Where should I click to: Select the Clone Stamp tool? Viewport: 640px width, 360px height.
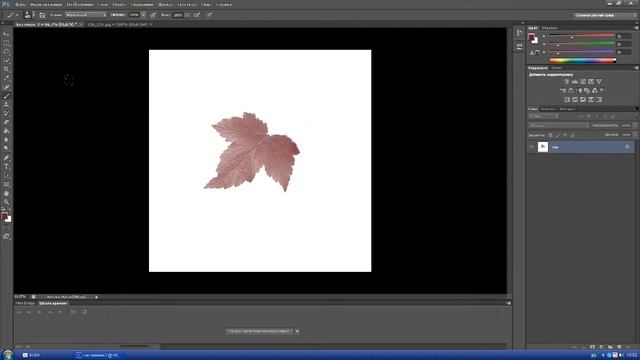[x=6, y=105]
